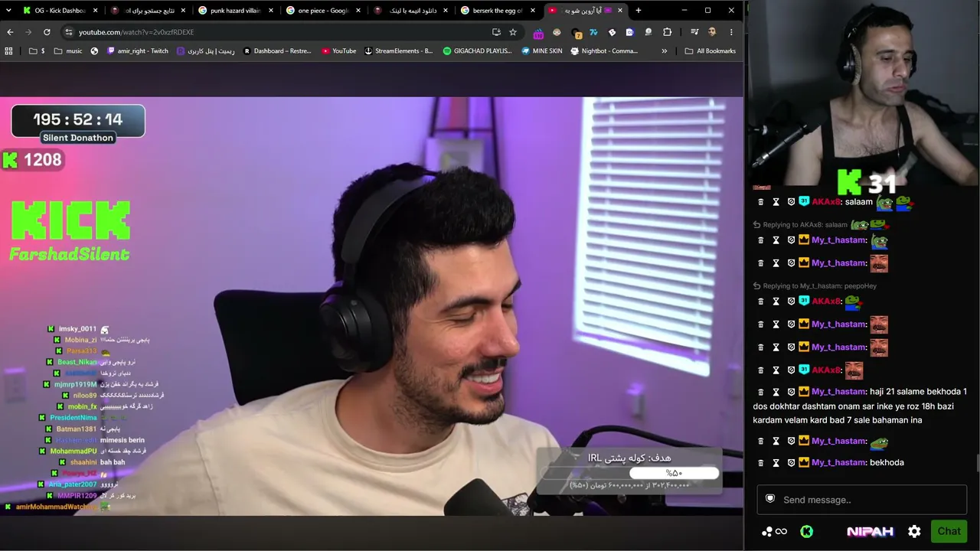
Task: Expand the $ bookmark folder
Action: (x=37, y=51)
